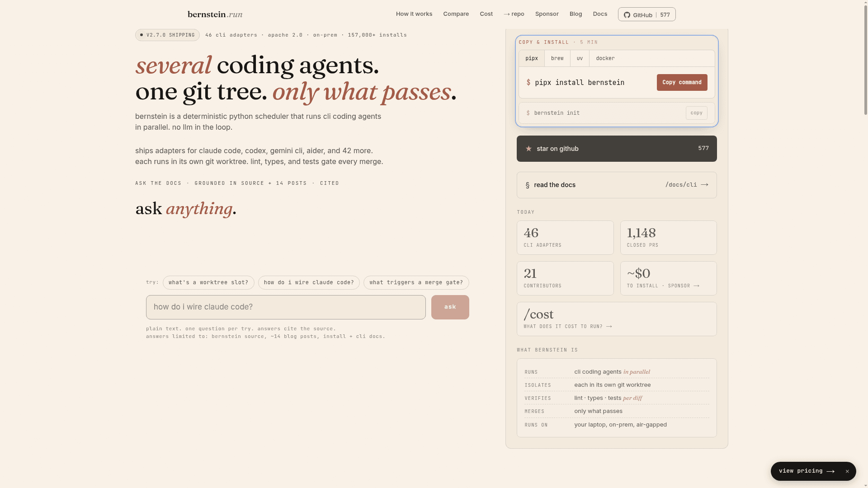Click the view pricing button
This screenshot has width=868, height=488.
click(807, 471)
